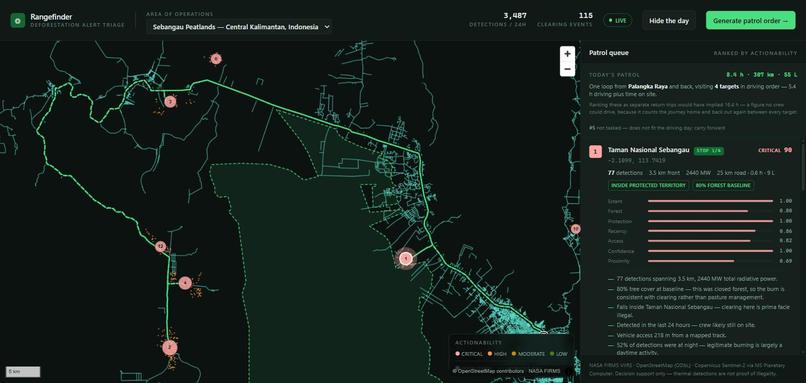Screen dimensions: 806x383
Task: Select map marker 10 at the east edge
Action: (576, 229)
